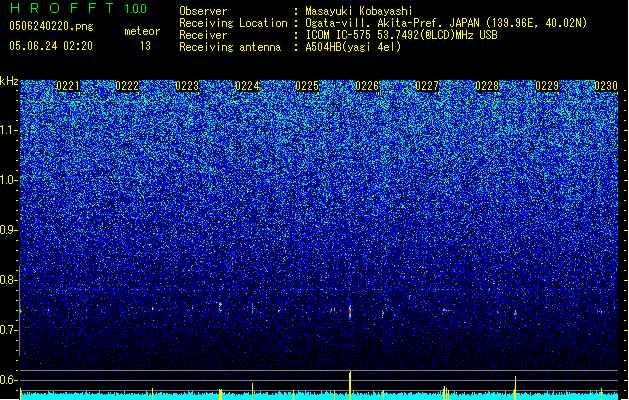Click the 0229 time marker
Viewport: 629px width, 400px height.
click(547, 86)
